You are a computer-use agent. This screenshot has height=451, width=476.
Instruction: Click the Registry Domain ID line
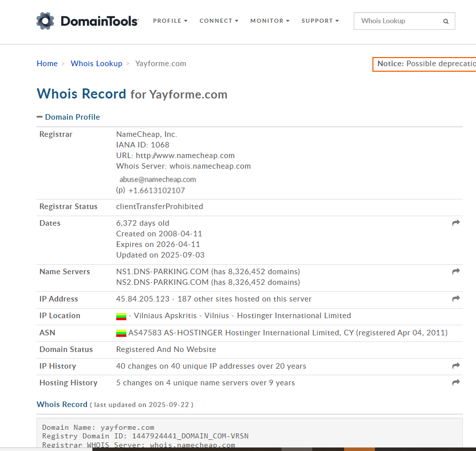pyautogui.click(x=145, y=436)
